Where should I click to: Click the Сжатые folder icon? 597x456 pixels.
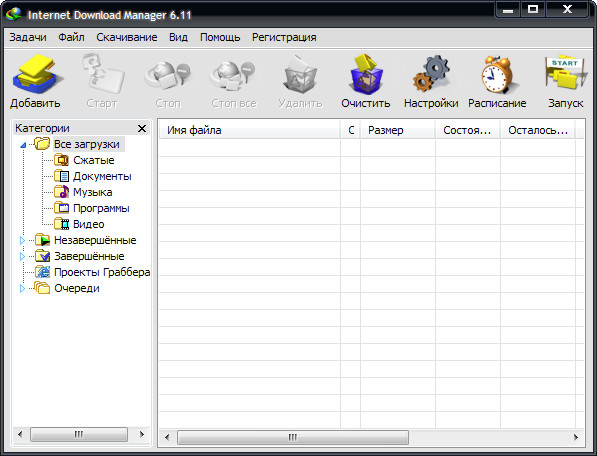(x=61, y=160)
